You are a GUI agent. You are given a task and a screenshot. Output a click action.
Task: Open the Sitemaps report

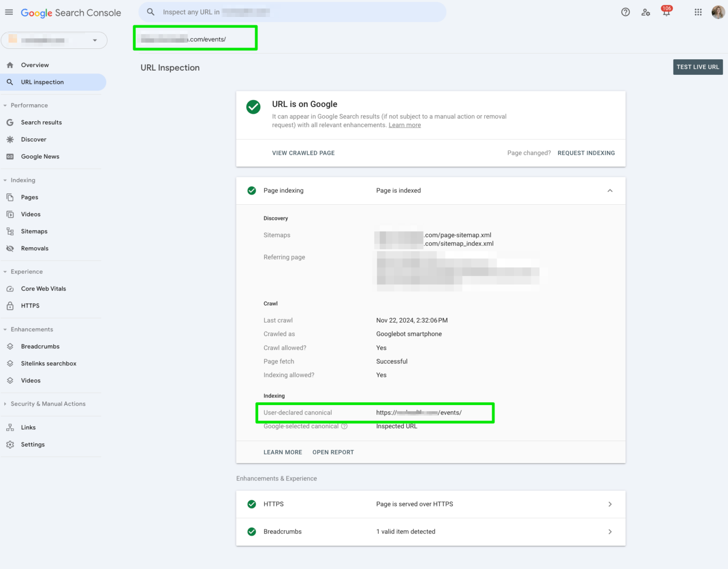[34, 231]
